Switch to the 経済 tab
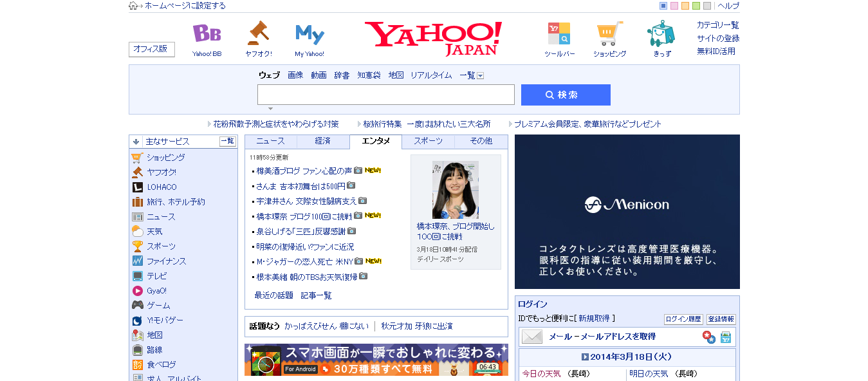Screen dimensions: 868x381 pos(323,142)
